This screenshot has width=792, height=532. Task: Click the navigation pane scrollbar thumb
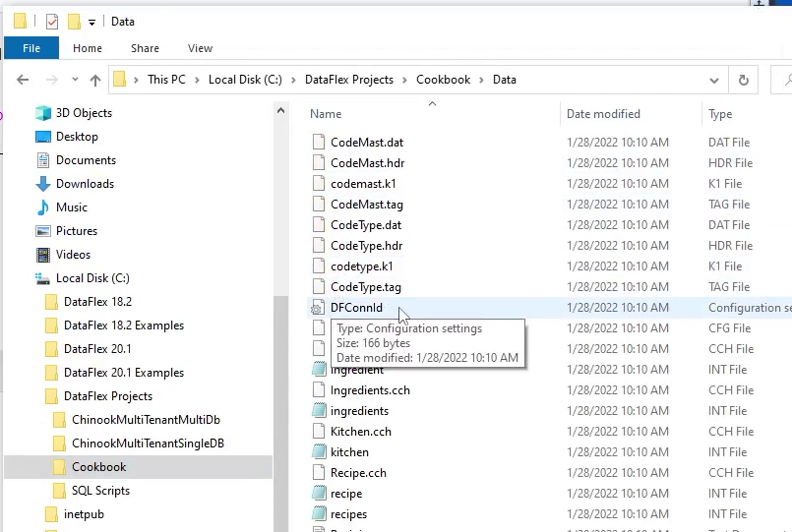point(280,413)
